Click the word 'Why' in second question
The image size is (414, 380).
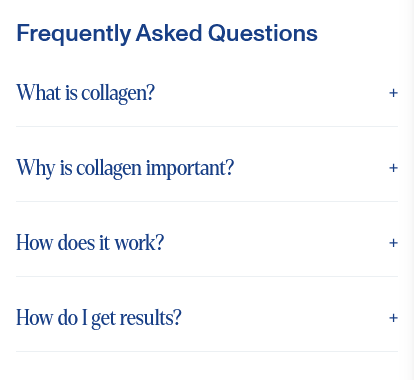point(36,168)
